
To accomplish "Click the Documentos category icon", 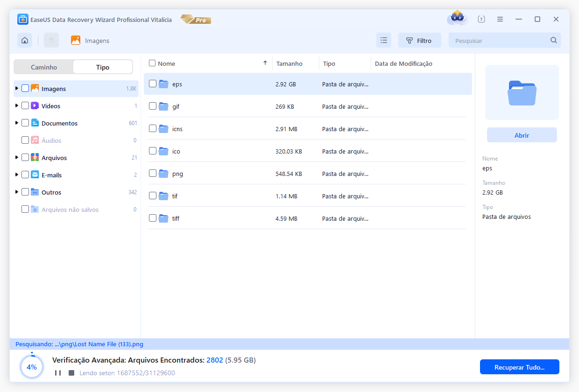I will 35,123.
